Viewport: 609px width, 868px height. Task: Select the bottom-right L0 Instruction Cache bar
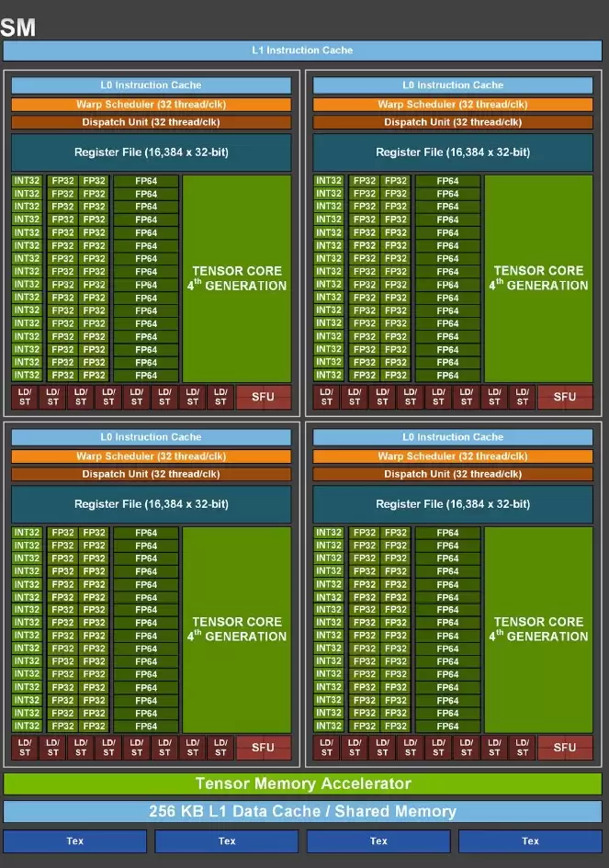(x=453, y=437)
